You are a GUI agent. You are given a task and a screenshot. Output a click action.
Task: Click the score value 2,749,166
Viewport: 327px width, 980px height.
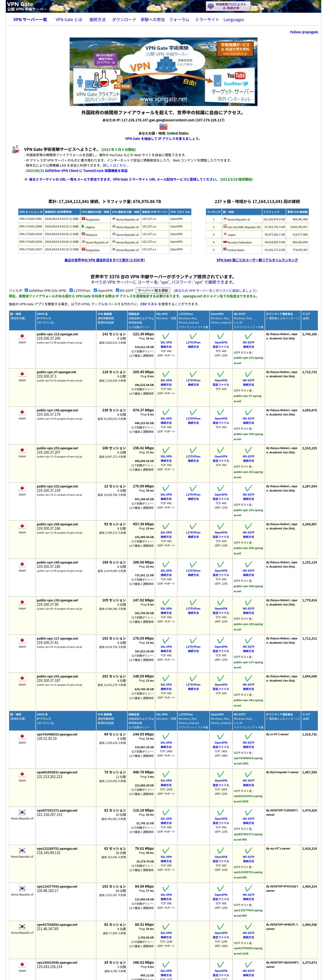(309, 334)
